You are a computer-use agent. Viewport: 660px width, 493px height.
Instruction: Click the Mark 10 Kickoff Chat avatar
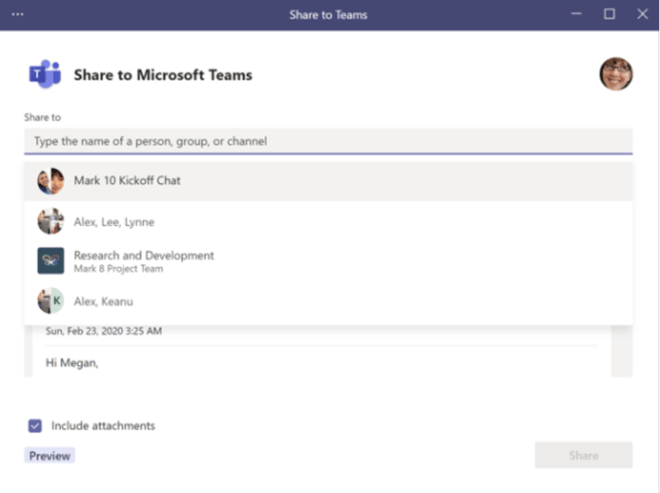pyautogui.click(x=51, y=181)
